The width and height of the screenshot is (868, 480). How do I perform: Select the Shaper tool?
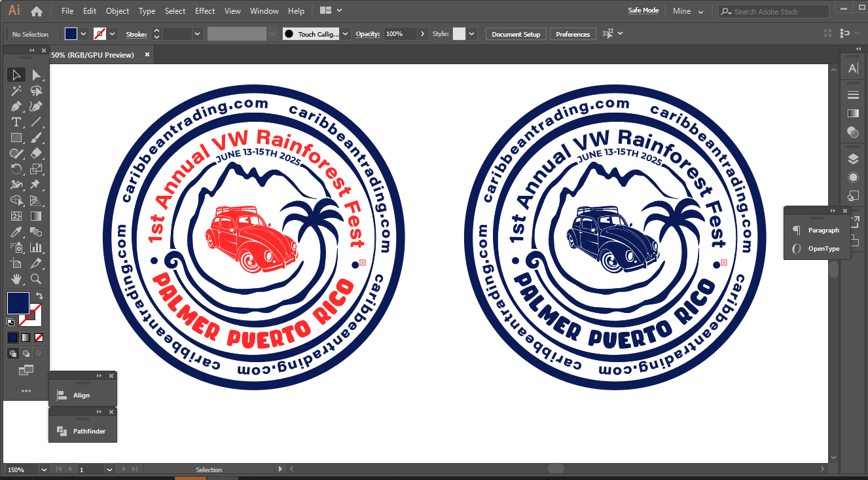pos(16,153)
